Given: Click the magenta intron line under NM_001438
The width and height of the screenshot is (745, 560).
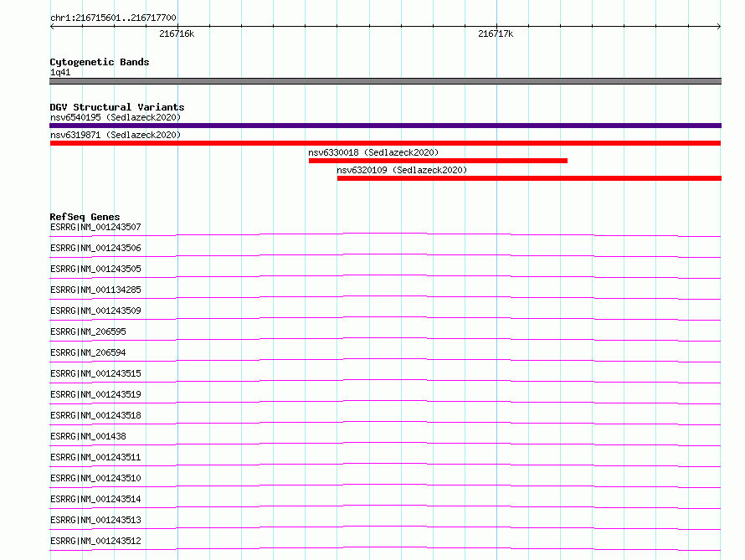Looking at the screenshot, I should click(x=385, y=443).
